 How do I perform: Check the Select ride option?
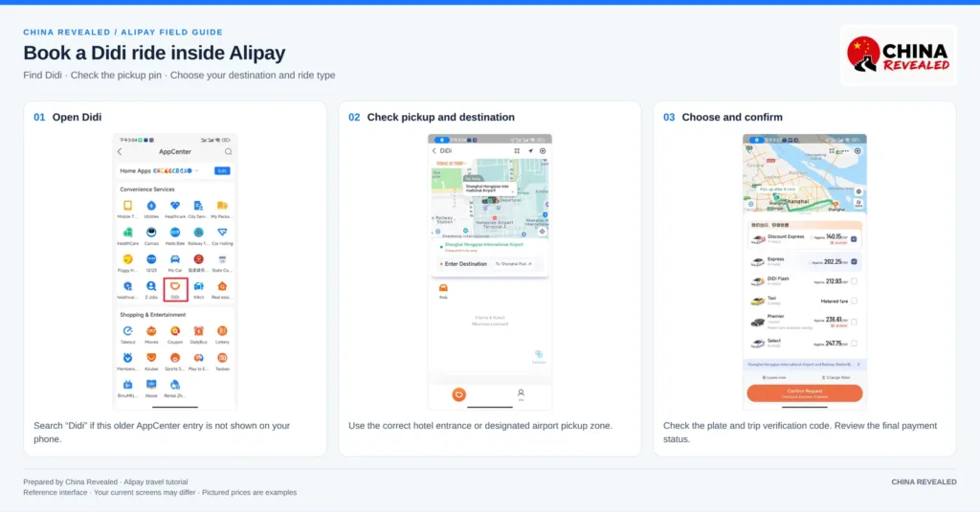click(x=854, y=344)
